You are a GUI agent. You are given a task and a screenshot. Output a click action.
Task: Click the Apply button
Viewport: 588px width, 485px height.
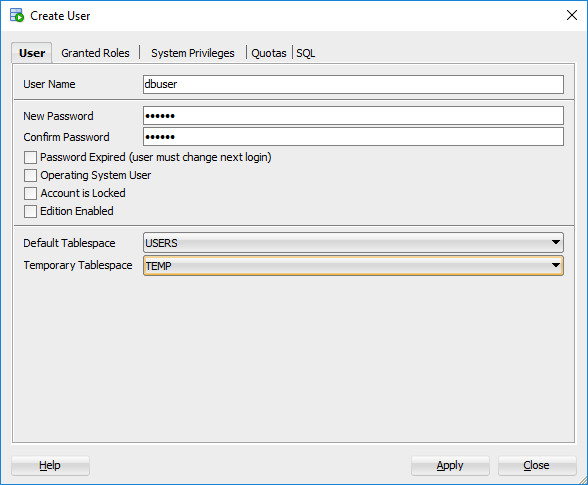450,465
